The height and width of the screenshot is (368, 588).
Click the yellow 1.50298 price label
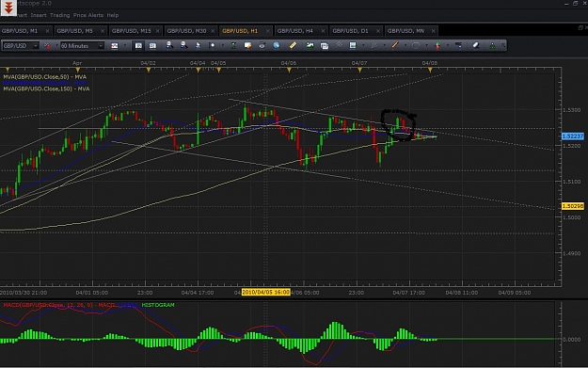click(x=573, y=206)
